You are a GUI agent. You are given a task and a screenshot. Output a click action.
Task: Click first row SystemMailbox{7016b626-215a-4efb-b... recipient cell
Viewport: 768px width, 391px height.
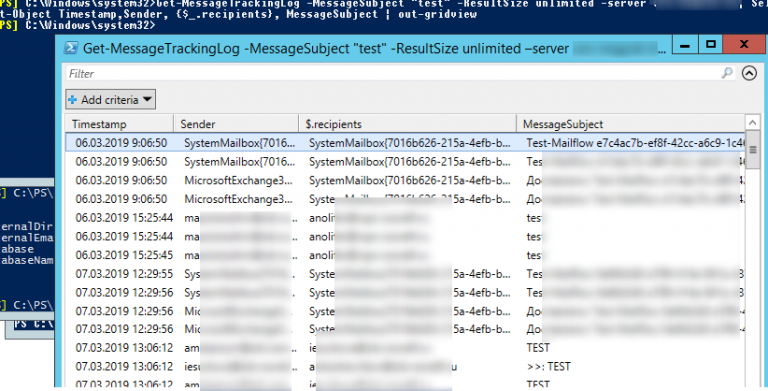[409, 143]
